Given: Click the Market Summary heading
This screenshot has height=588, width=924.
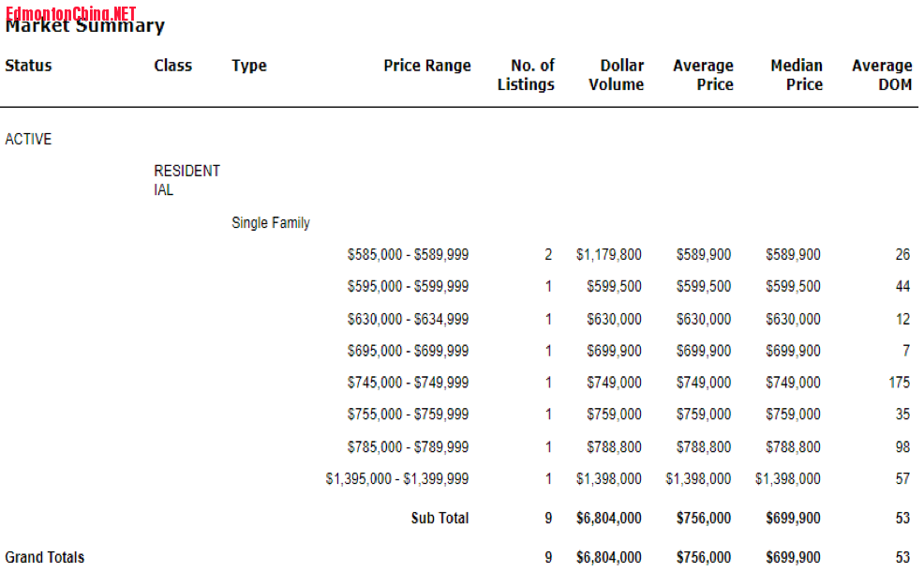Looking at the screenshot, I should pos(84,28).
